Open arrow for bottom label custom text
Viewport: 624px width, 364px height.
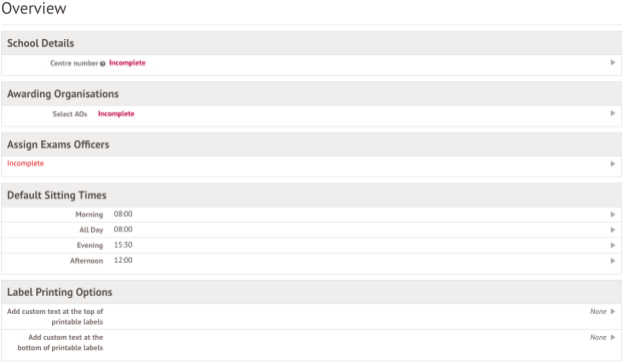click(613, 337)
